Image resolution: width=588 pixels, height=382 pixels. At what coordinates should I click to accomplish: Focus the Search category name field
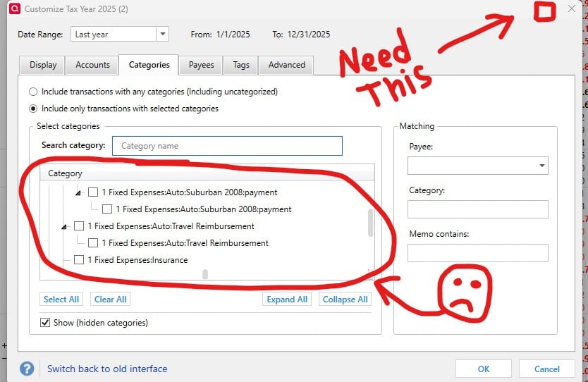click(227, 146)
